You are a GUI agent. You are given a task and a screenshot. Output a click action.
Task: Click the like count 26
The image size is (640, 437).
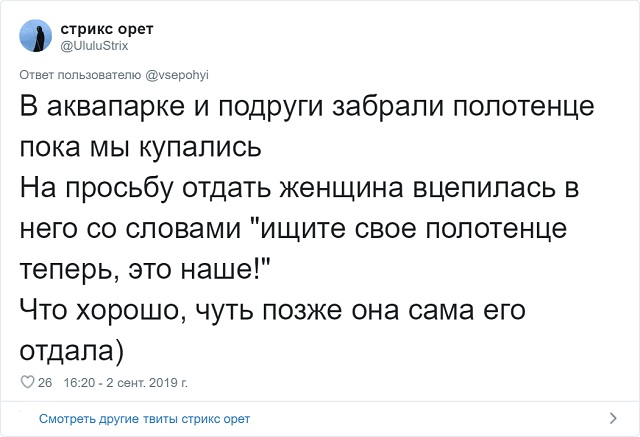[x=45, y=382]
